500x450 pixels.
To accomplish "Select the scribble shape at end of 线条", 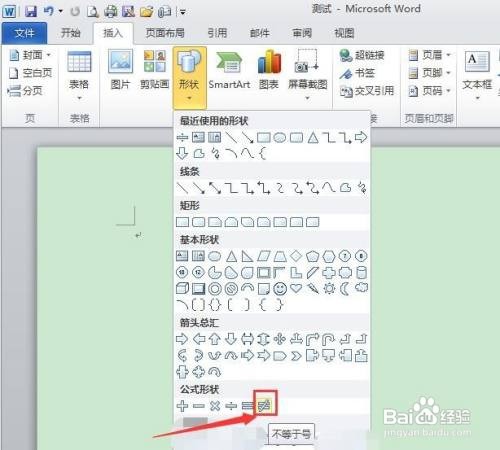I will [361, 188].
